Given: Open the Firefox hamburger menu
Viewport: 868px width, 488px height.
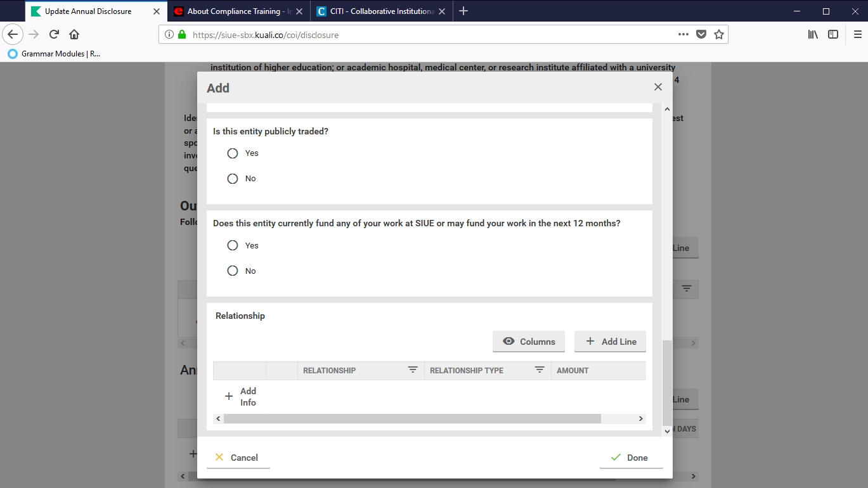Looking at the screenshot, I should 857,35.
